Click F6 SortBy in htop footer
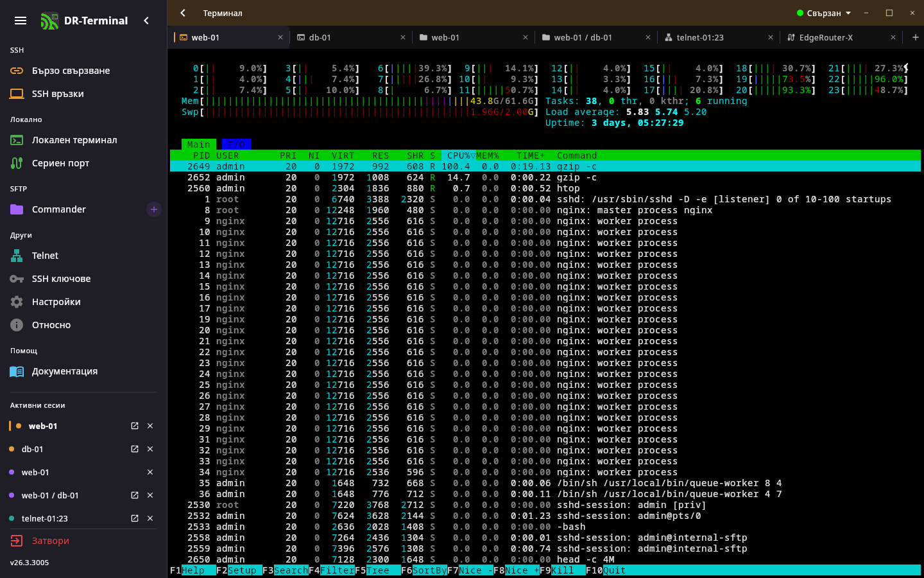 (x=424, y=570)
